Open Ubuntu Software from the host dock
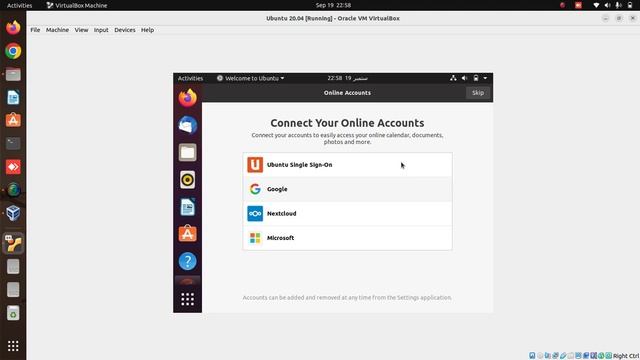The image size is (640, 360). [13, 120]
